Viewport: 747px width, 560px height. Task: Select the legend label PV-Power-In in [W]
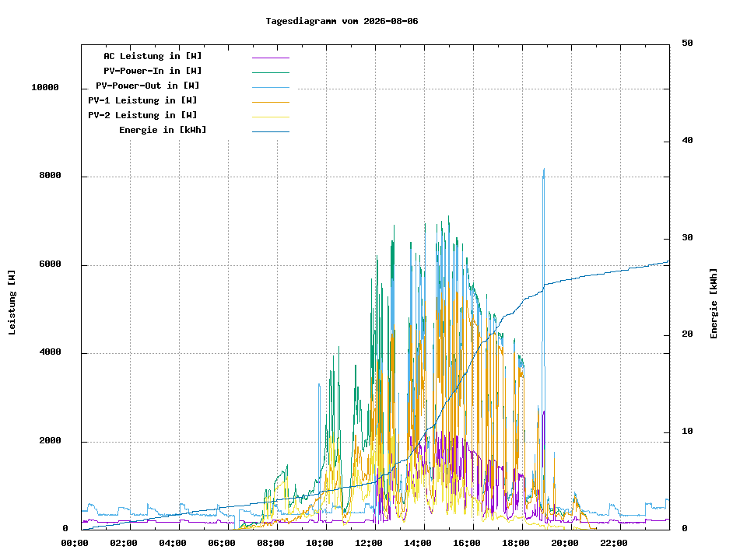click(x=153, y=71)
